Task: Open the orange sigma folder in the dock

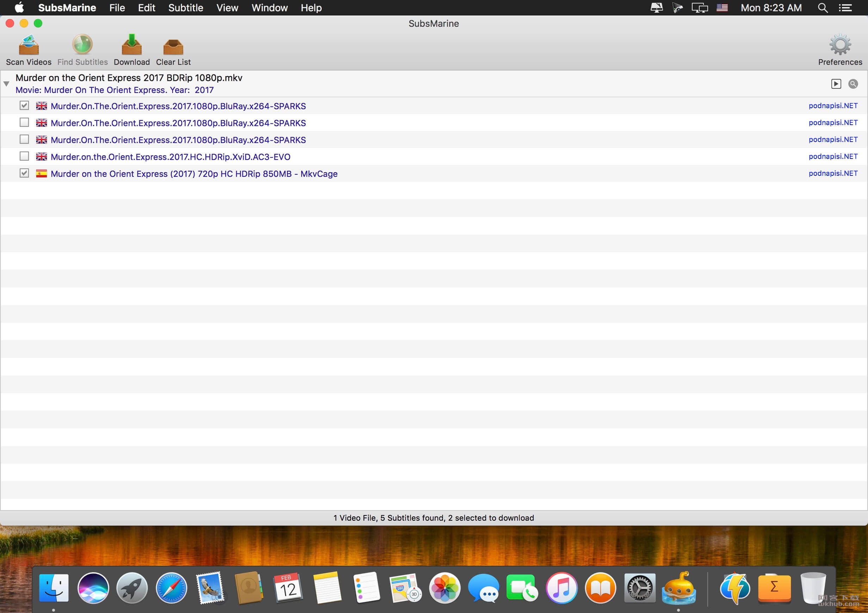Action: pyautogui.click(x=774, y=588)
